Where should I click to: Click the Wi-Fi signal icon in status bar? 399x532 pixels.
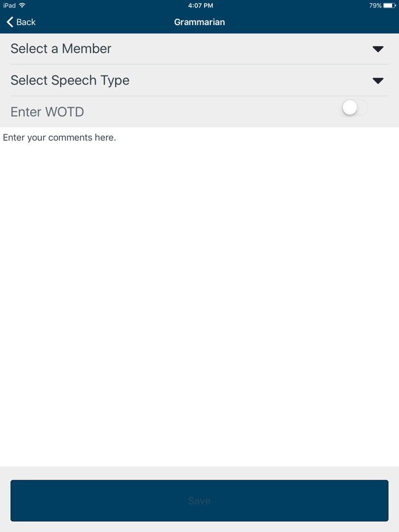22,6
